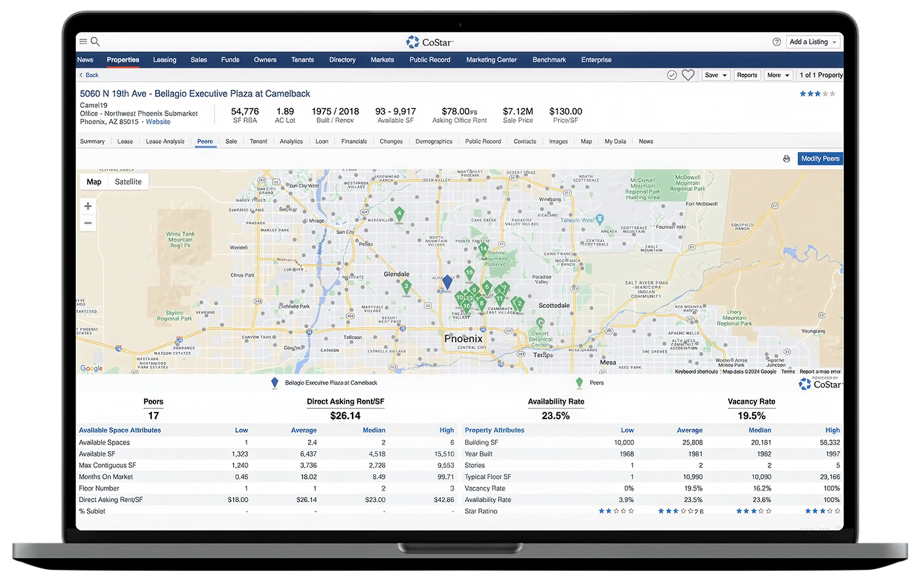Click the search magnifier icon
The width and height of the screenshot is (921, 588).
pyautogui.click(x=95, y=41)
